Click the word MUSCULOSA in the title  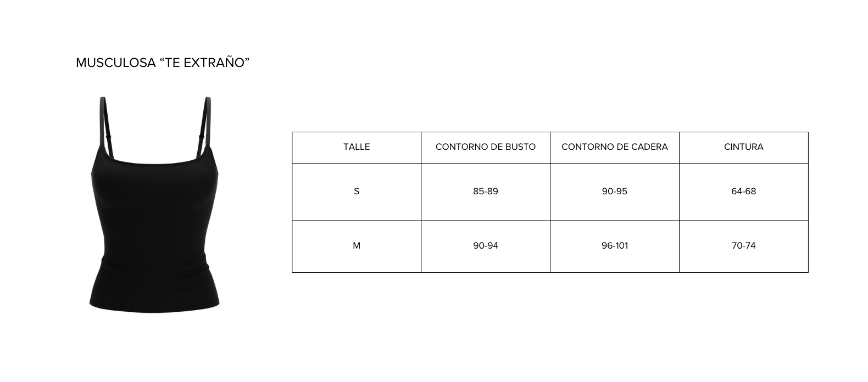tap(116, 63)
